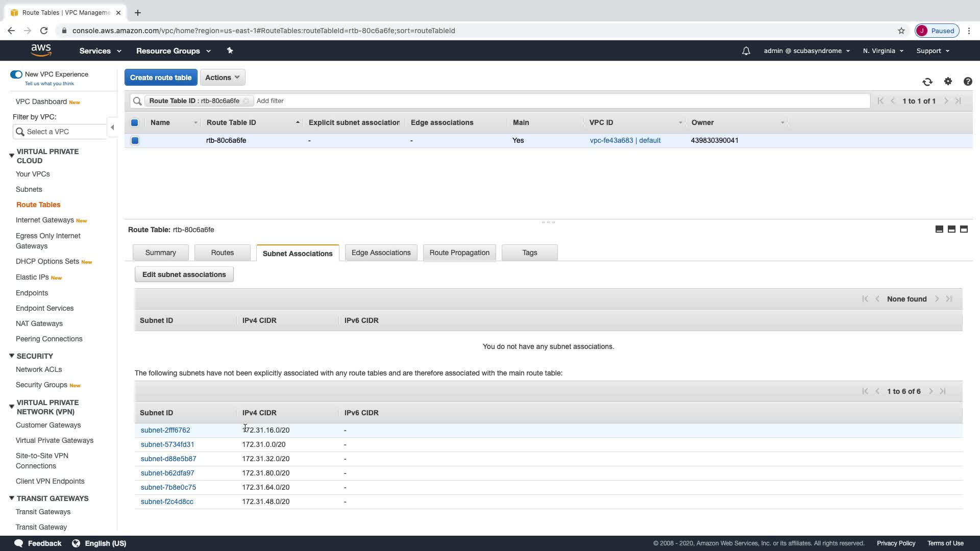Maximize the details panel with rightmost layout icon
The height and width of the screenshot is (551, 980).
click(964, 230)
